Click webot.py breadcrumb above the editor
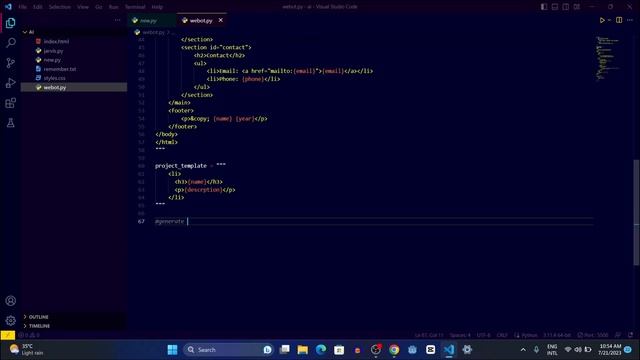This screenshot has width=640, height=360. (153, 32)
